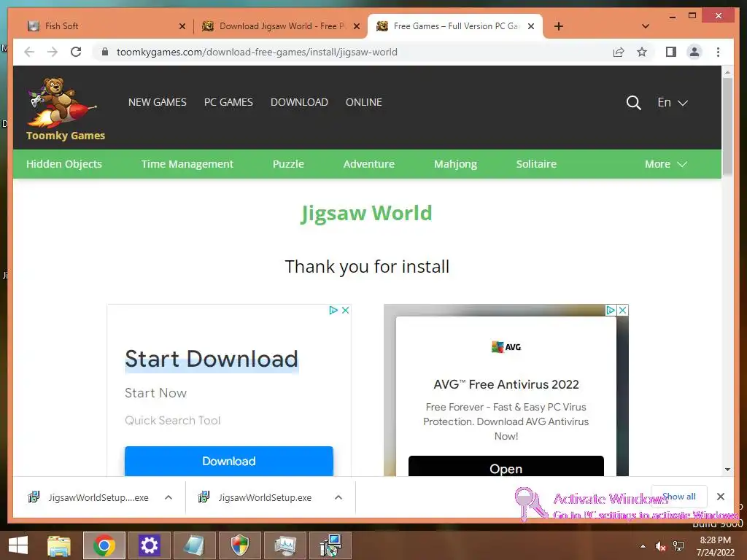Click the page vertical scrollbar thumb
The image size is (747, 560).
pyautogui.click(x=727, y=126)
